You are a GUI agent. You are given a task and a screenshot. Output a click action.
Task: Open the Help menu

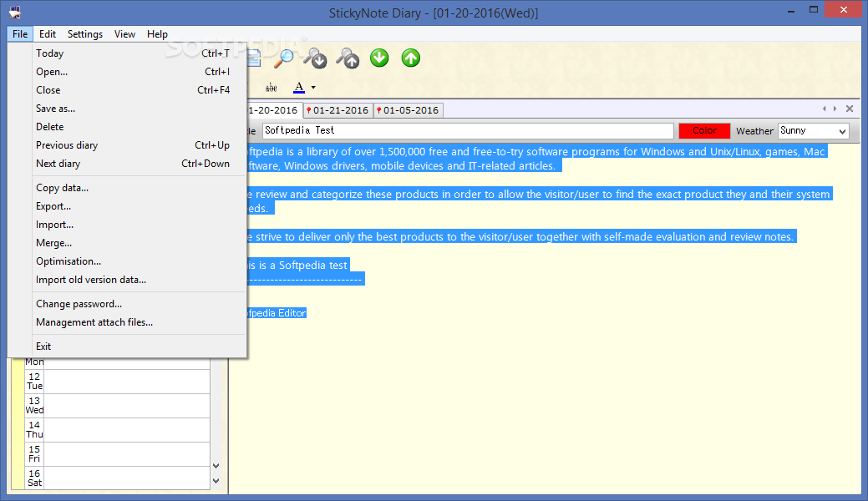[x=157, y=33]
